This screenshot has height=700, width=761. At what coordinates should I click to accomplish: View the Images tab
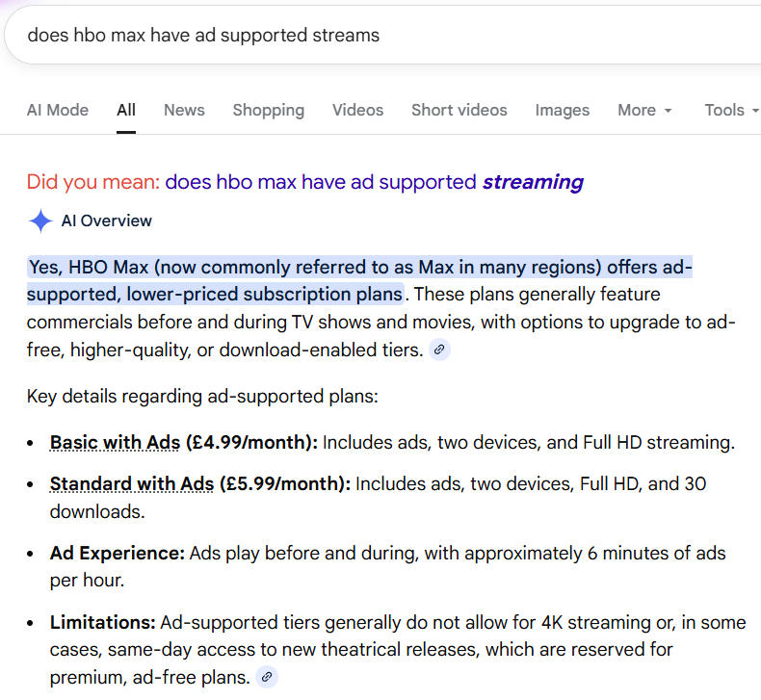(562, 110)
